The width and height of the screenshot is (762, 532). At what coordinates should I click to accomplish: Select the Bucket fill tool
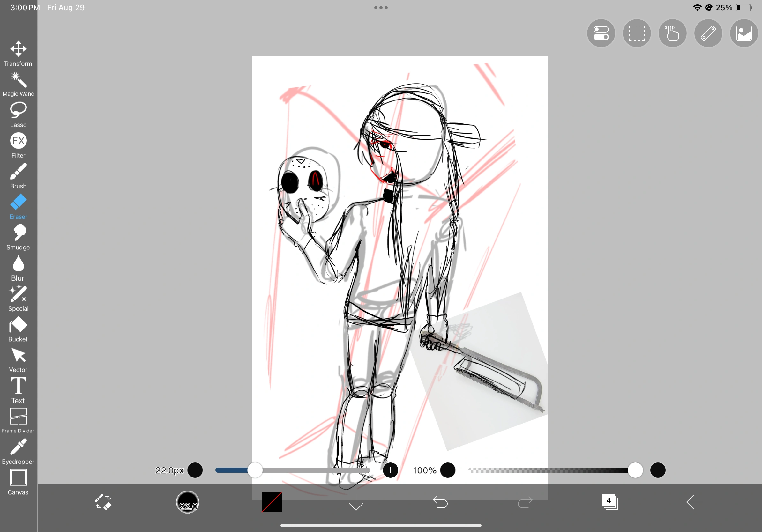click(x=18, y=329)
